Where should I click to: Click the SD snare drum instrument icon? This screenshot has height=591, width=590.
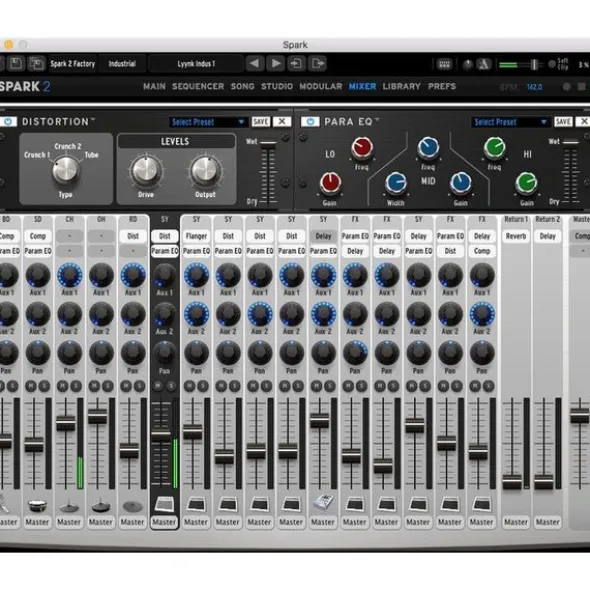(37, 505)
